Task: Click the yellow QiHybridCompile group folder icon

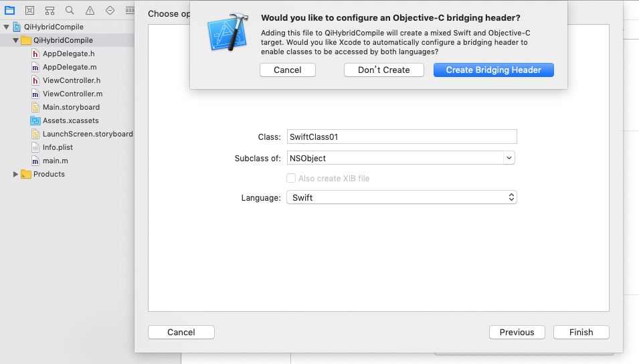Action: pos(26,40)
